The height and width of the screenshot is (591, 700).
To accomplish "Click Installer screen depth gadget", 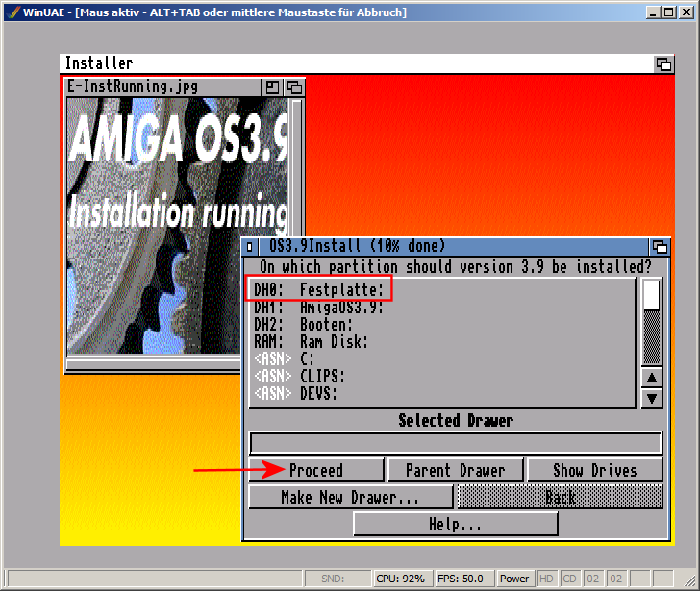I will pos(663,64).
